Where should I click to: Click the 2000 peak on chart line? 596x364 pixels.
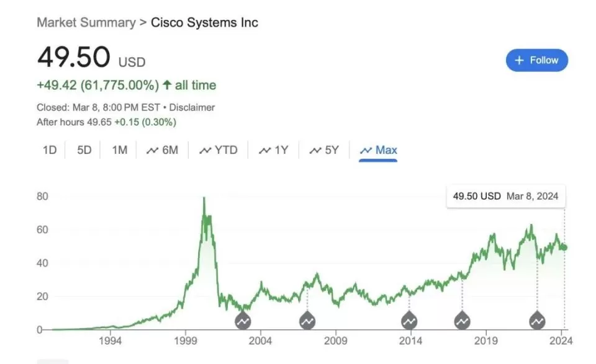(204, 198)
